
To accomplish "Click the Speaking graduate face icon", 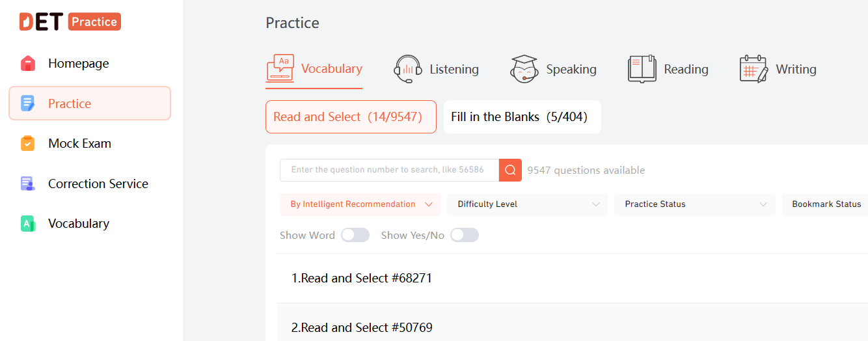I will point(524,69).
